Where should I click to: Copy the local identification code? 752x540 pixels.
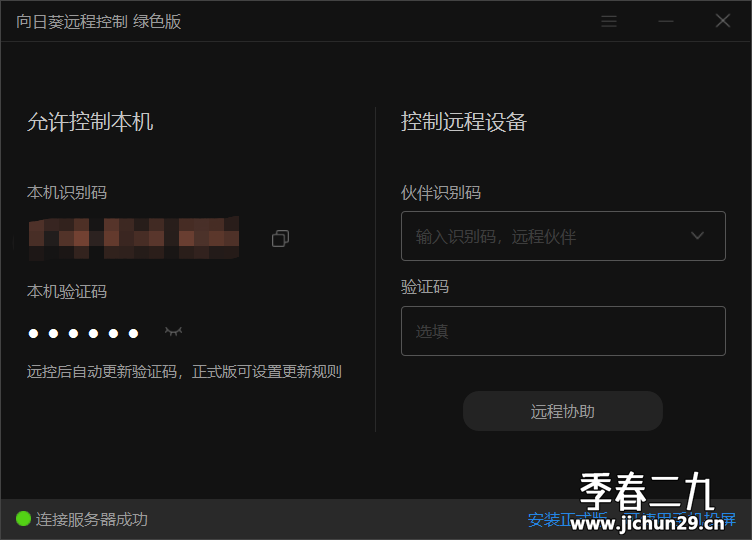280,238
